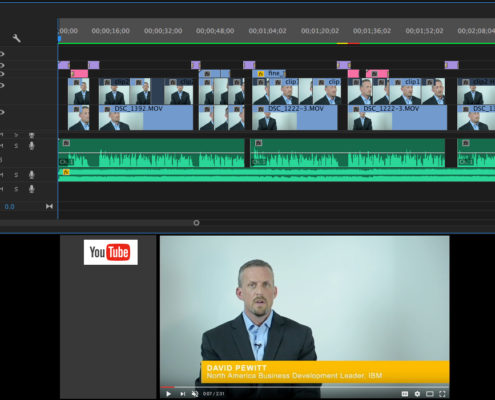495x400 pixels.
Task: Solo the first audio track
Action: [16, 146]
